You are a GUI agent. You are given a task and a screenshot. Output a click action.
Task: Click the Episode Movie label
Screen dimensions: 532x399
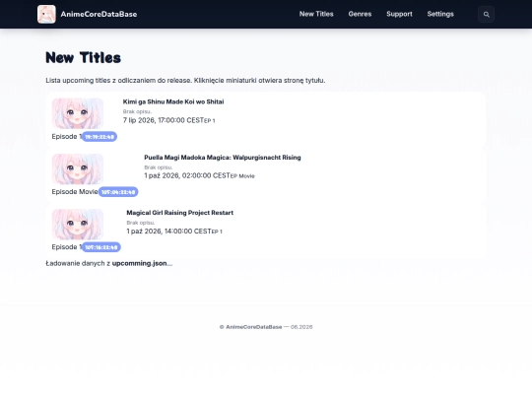click(x=75, y=192)
